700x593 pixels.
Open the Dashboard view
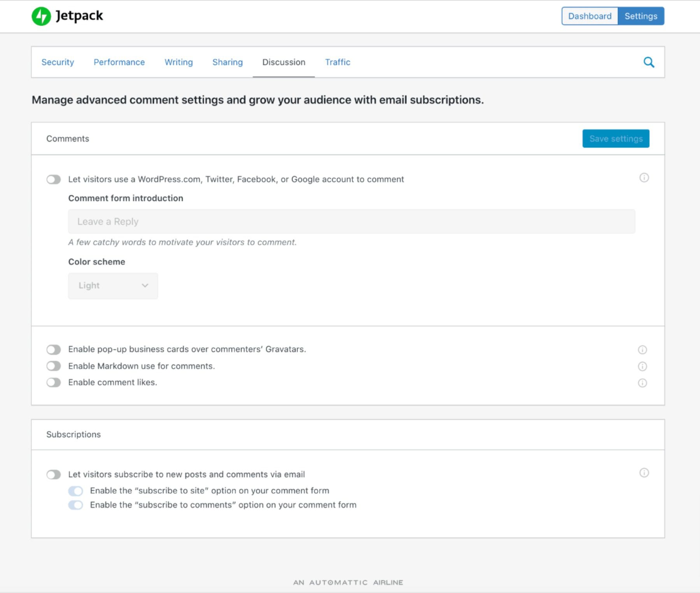click(590, 16)
